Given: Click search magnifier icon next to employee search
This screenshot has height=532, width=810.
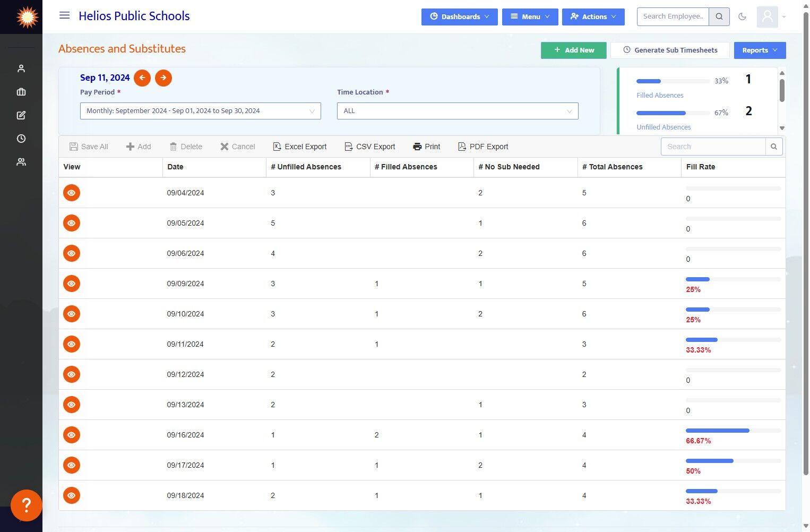Looking at the screenshot, I should tap(719, 16).
